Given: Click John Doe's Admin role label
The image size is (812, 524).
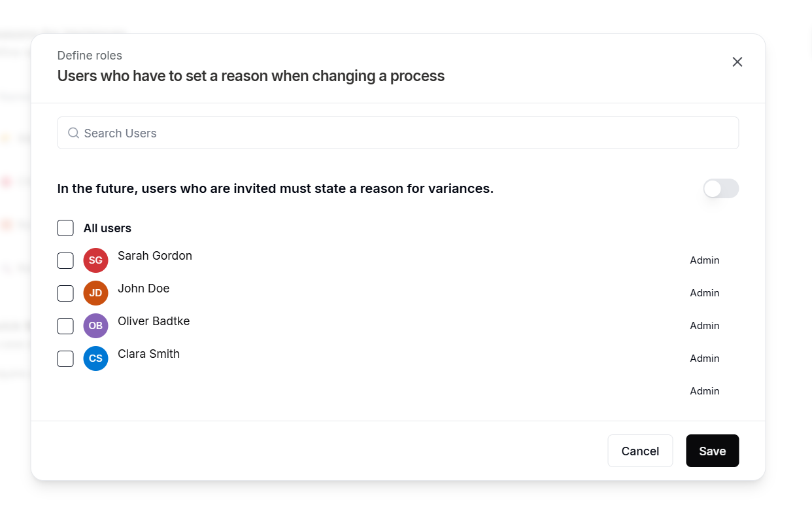Looking at the screenshot, I should [x=704, y=293].
